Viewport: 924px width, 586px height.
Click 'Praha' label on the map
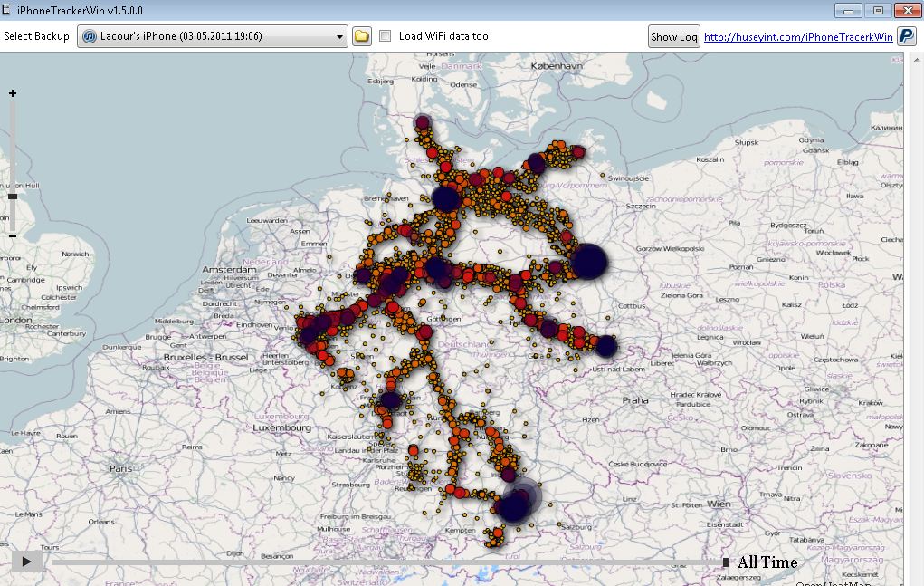pyautogui.click(x=635, y=400)
